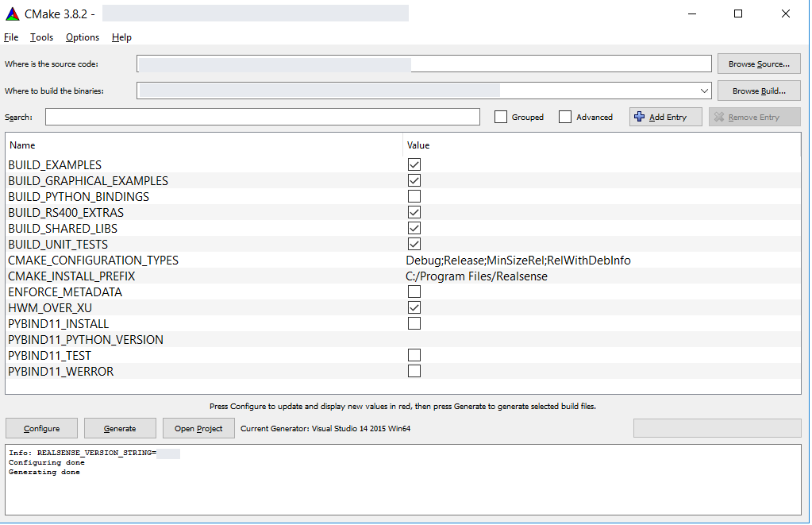Click Open Project

point(198,429)
